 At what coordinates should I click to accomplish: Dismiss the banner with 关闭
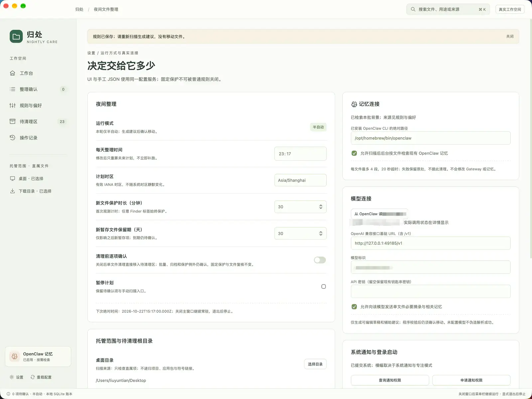tap(510, 37)
